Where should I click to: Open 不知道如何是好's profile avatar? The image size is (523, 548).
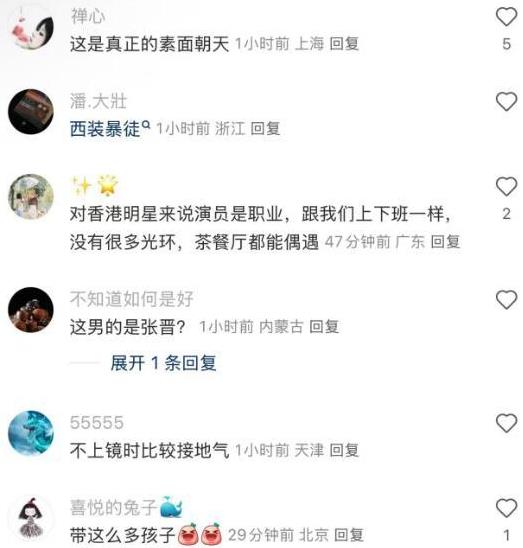pos(31,310)
